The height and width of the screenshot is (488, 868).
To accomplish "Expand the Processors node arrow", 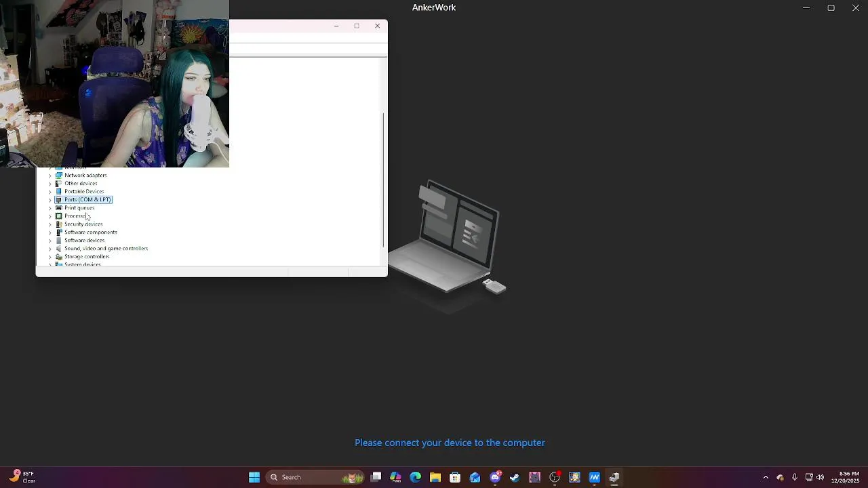I will (50, 216).
